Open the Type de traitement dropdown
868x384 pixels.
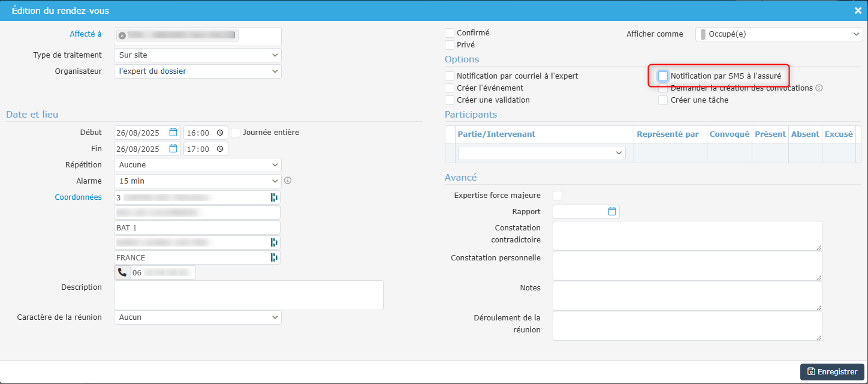tap(197, 55)
